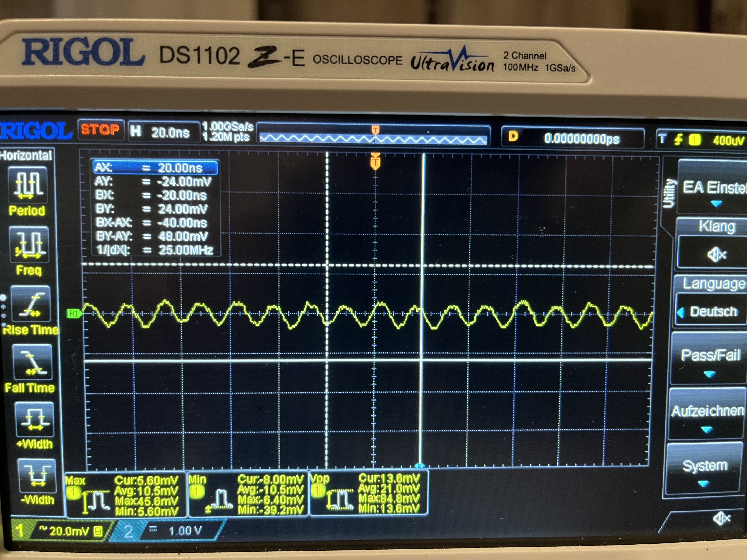This screenshot has width=747, height=560.
Task: Select the Freq measurement icon
Action: pyautogui.click(x=30, y=245)
